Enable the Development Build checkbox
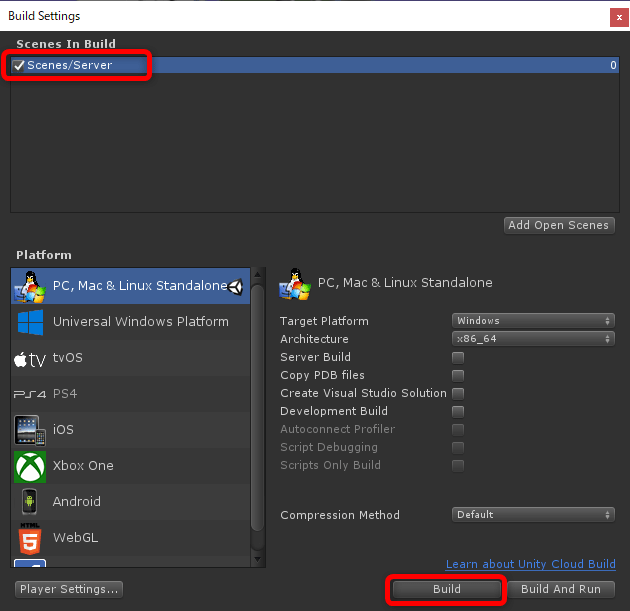 (x=458, y=412)
